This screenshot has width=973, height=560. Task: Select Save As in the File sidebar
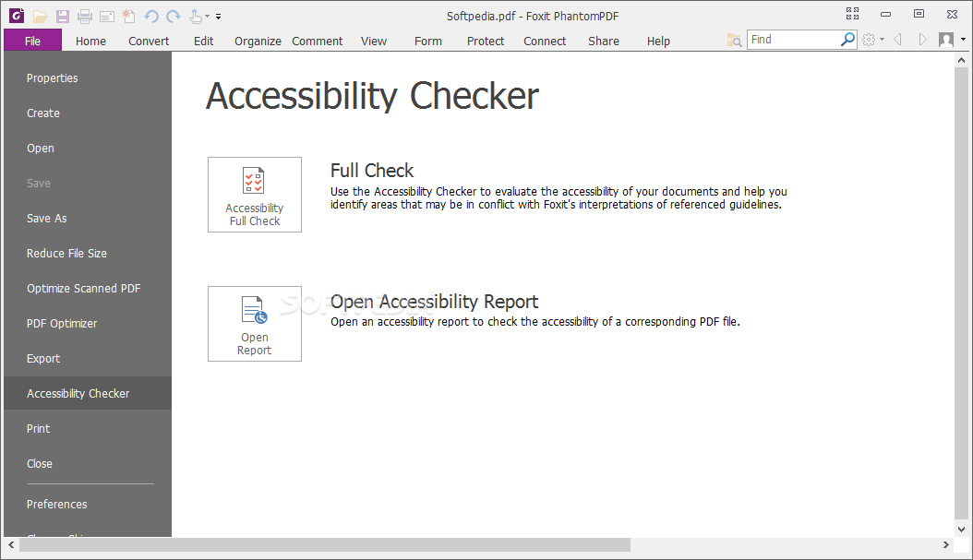[x=88, y=219]
